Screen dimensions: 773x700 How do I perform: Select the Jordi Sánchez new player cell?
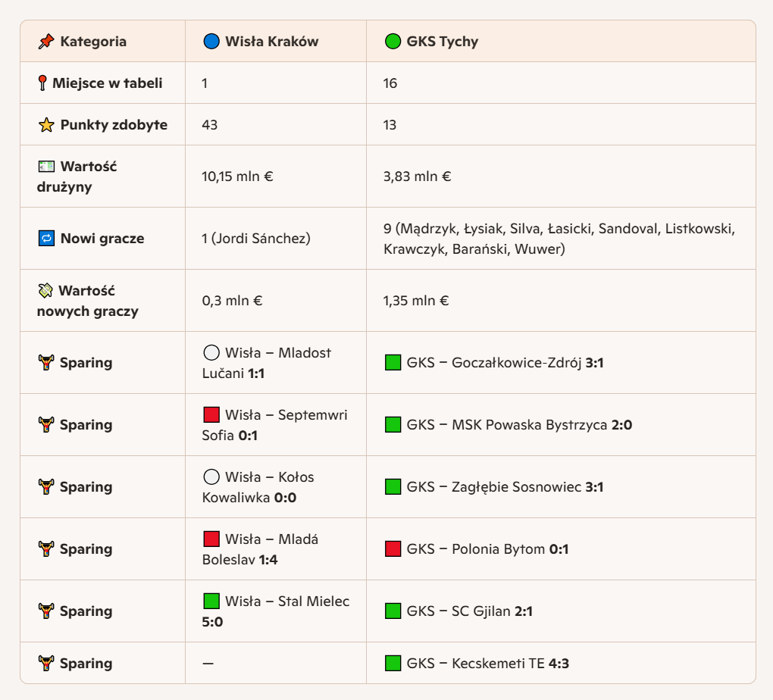pos(256,239)
